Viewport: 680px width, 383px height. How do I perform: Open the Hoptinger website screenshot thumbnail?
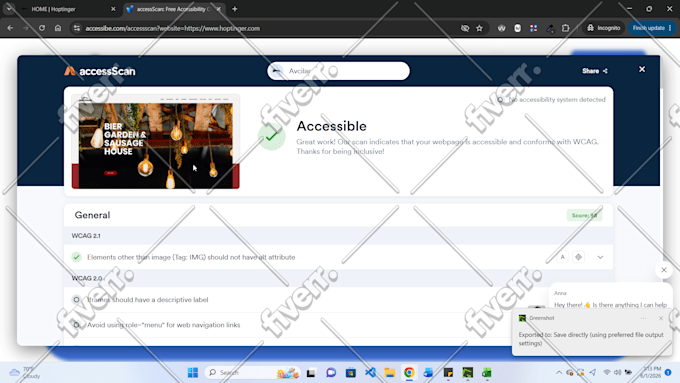tap(156, 142)
